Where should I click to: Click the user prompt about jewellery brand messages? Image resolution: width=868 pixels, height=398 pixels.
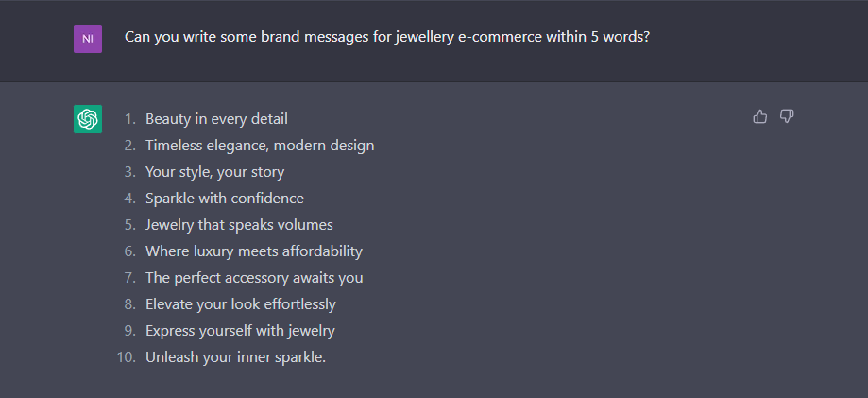coord(387,38)
